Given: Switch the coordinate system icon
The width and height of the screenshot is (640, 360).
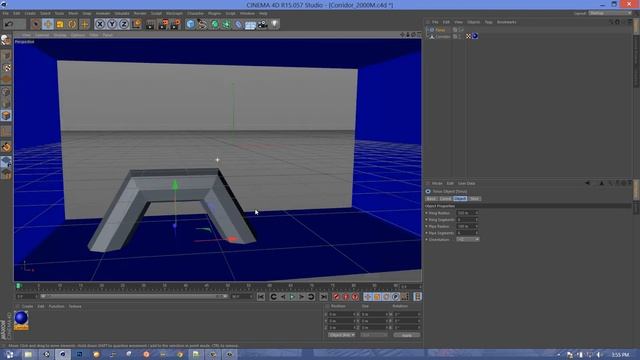Looking at the screenshot, I should tap(136, 24).
